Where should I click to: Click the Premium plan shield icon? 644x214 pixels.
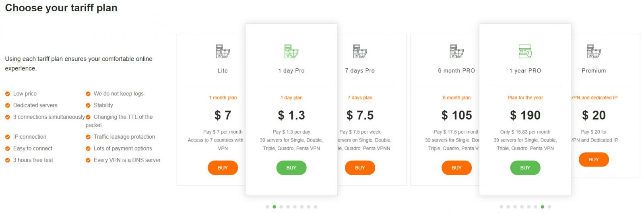coord(594,51)
